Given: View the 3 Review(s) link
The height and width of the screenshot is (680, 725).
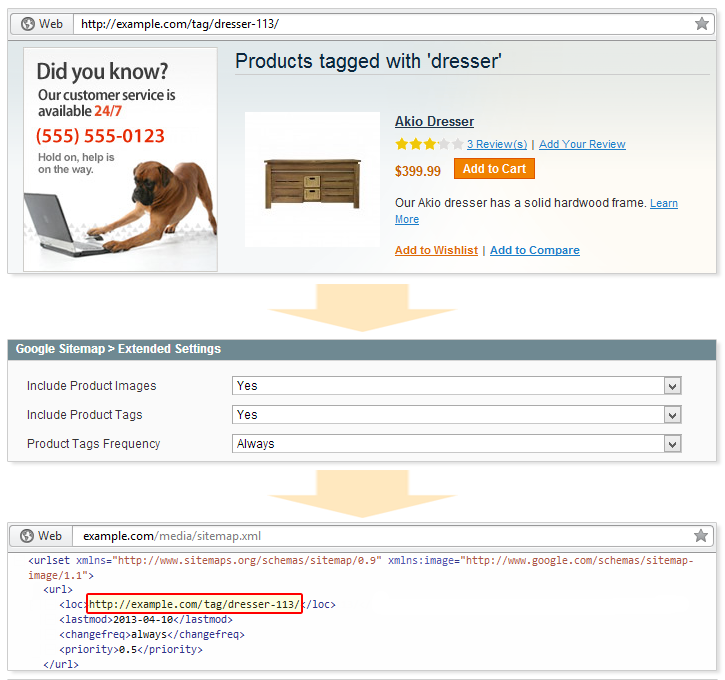Looking at the screenshot, I should coord(496,145).
